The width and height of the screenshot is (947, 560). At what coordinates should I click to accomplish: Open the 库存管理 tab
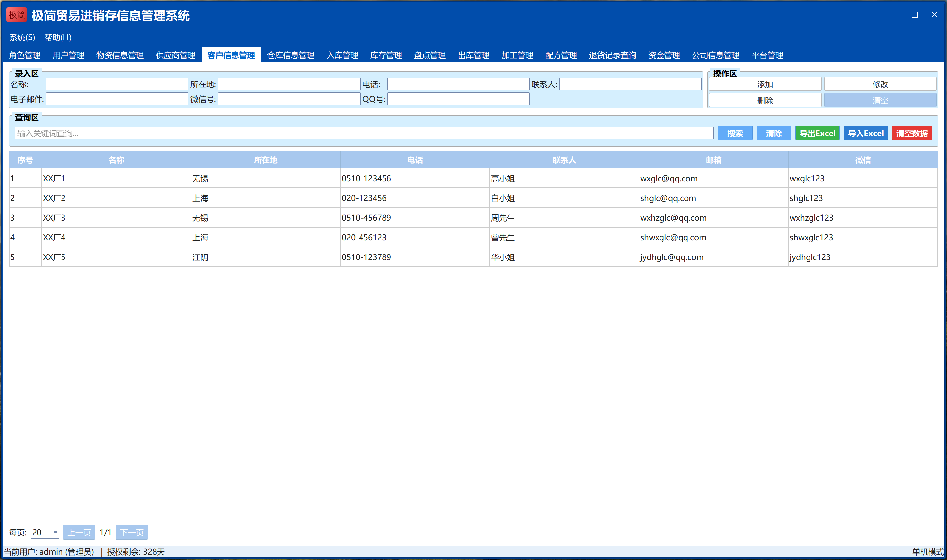click(386, 55)
